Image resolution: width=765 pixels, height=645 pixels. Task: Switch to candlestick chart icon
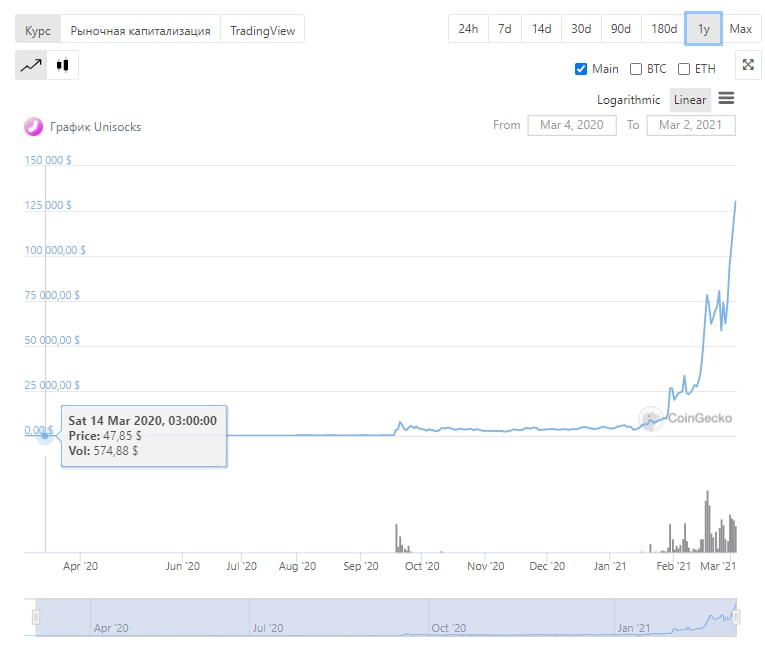click(62, 65)
